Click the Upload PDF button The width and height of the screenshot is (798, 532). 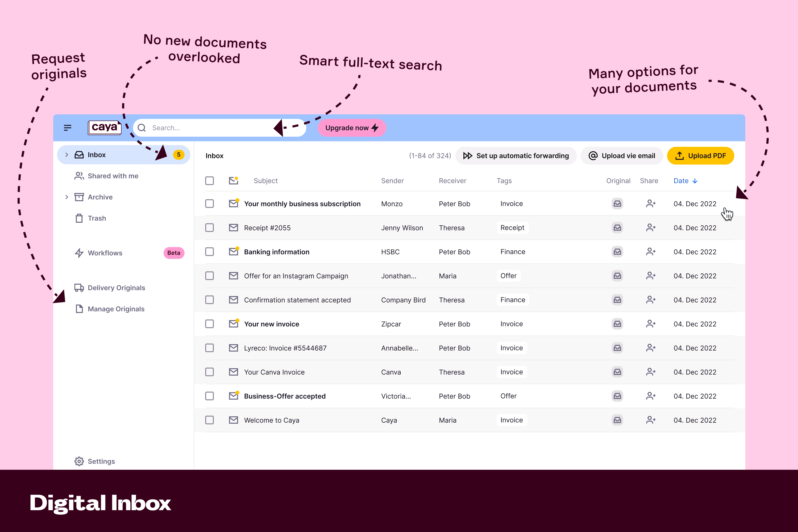pos(700,156)
